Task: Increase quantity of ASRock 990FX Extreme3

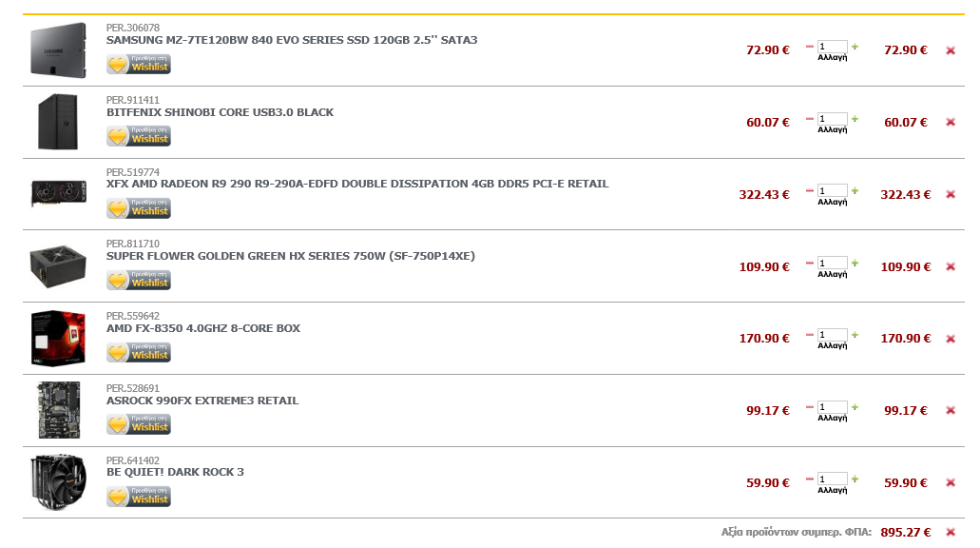Action: tap(855, 407)
